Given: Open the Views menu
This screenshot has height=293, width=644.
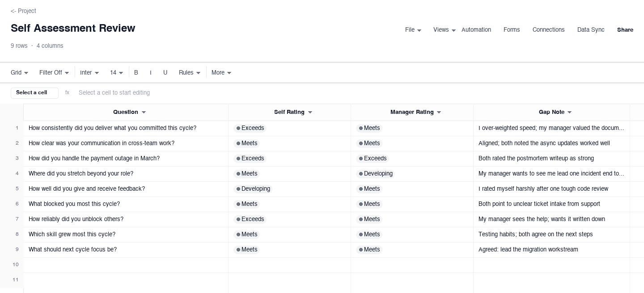Looking at the screenshot, I should point(445,30).
